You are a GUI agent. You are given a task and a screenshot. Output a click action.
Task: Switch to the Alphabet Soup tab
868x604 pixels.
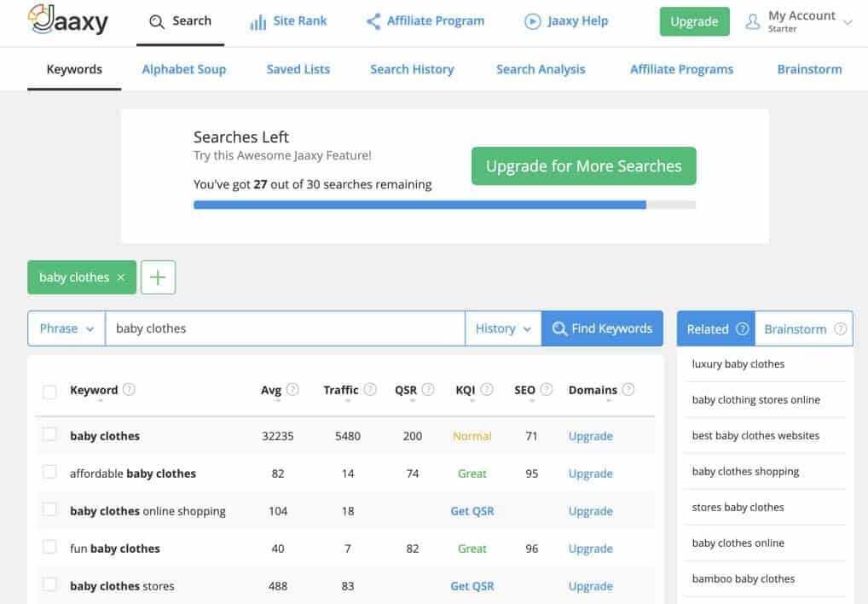point(184,69)
